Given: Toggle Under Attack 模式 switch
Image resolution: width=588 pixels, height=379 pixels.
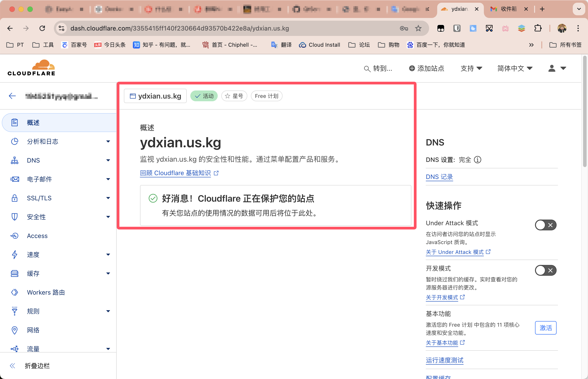Looking at the screenshot, I should click(546, 225).
